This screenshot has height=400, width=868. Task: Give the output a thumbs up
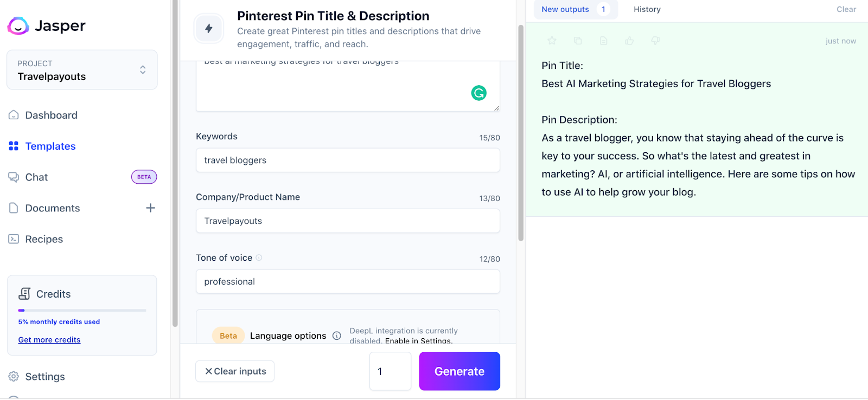(x=629, y=41)
